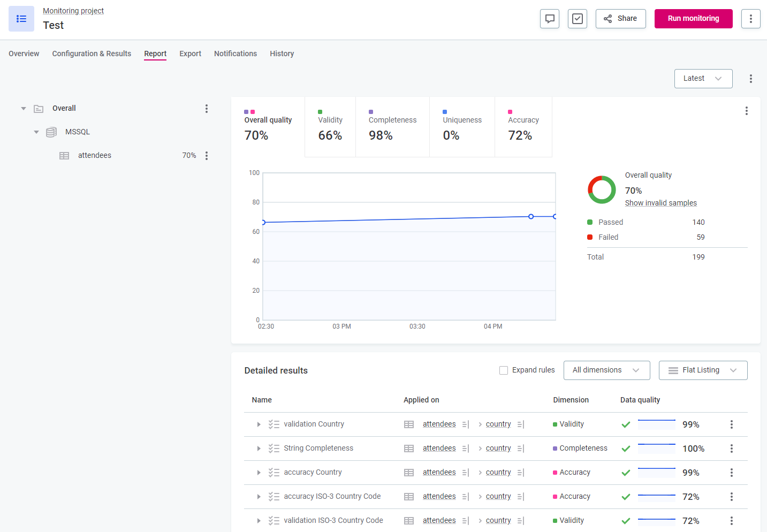Open the quality chart panel options menu

(x=746, y=111)
